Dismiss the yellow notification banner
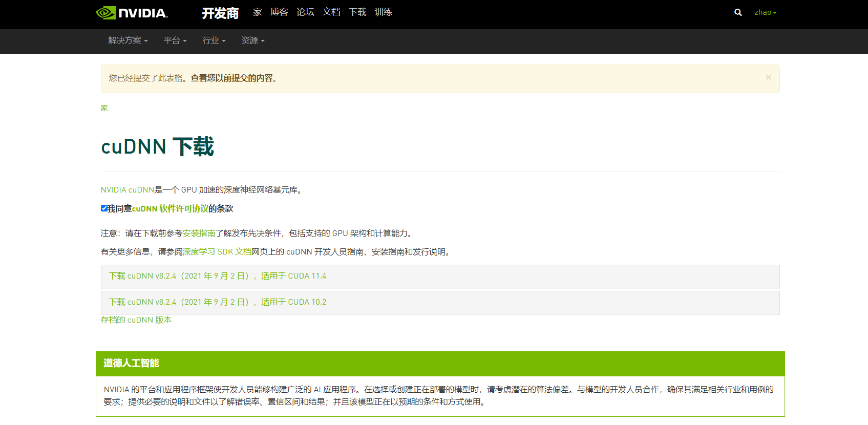 [x=768, y=77]
